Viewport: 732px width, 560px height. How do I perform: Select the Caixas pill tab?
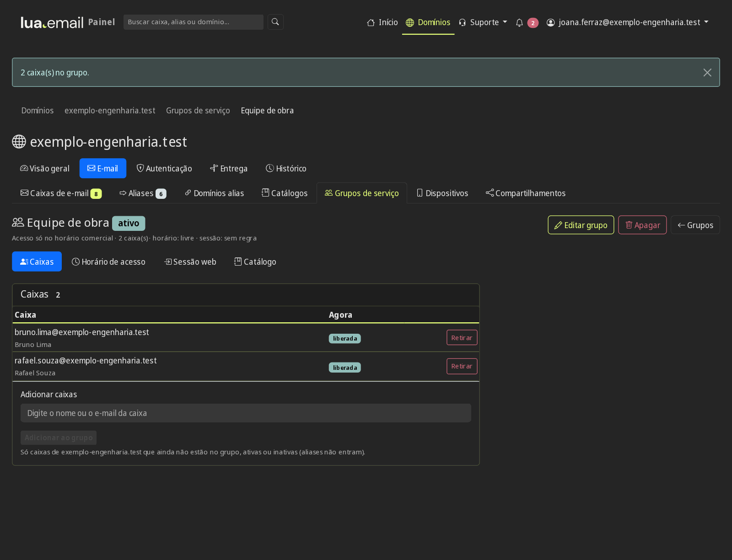(37, 261)
